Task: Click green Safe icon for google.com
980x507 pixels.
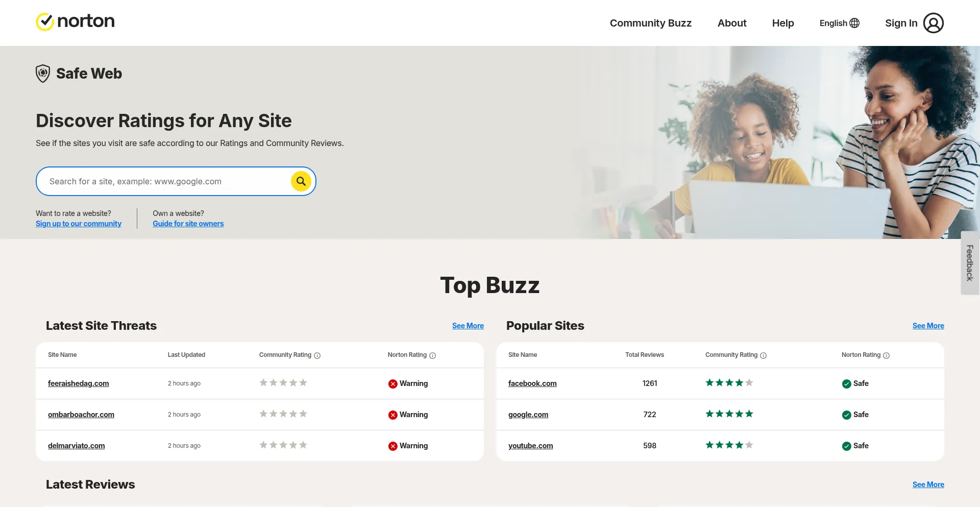Action: coord(846,415)
